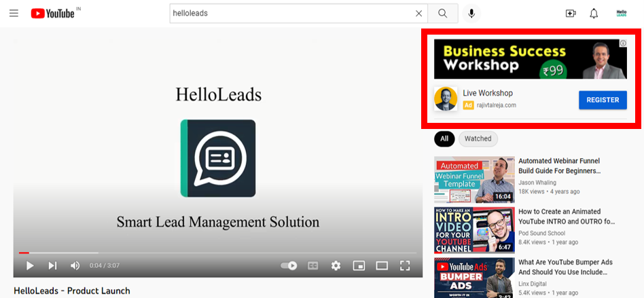Open What Are YouTube Bumper Ads title
The width and height of the screenshot is (644, 298).
pos(566,267)
